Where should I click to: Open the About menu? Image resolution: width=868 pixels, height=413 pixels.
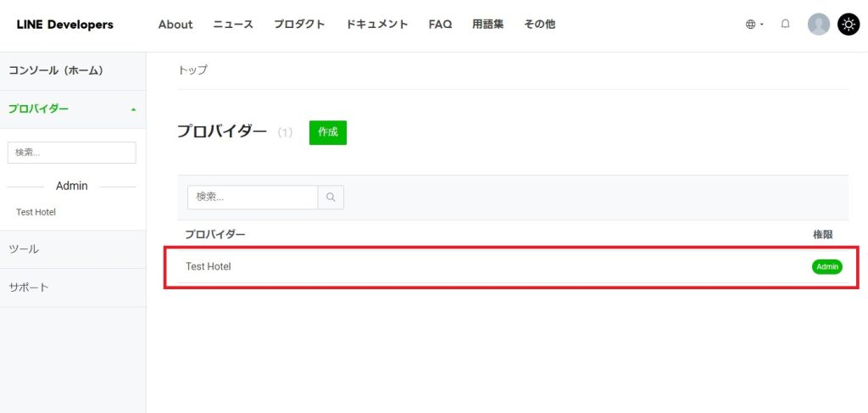[x=175, y=25]
